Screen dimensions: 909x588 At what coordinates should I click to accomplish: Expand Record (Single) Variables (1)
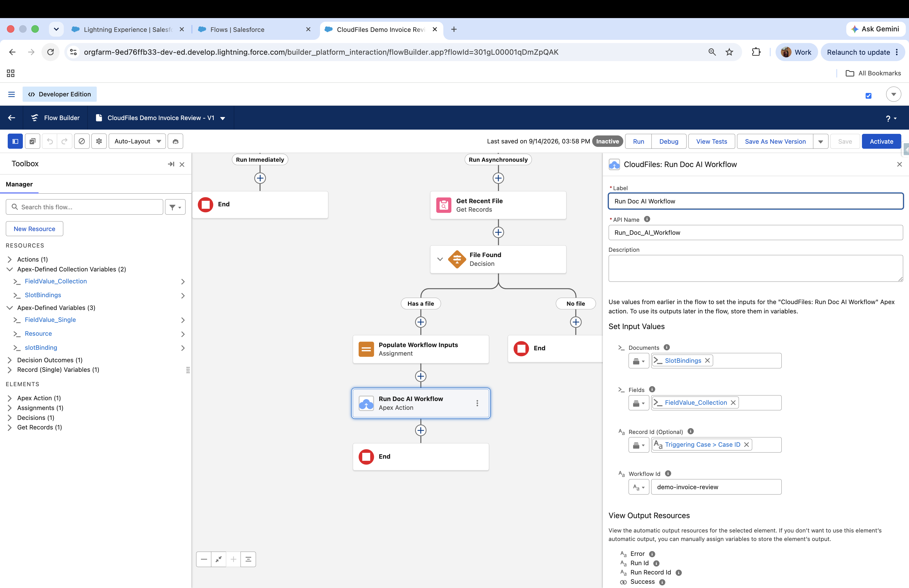pos(10,370)
